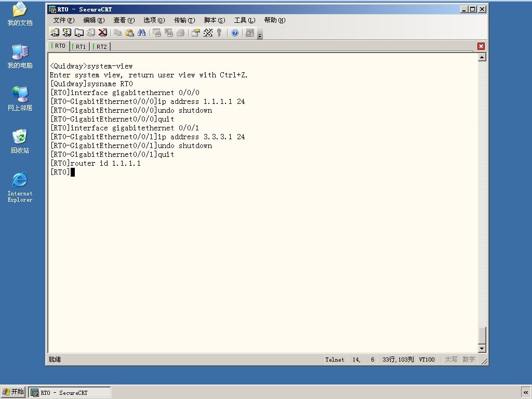Click the Quick Connect lightning icon
Image resolution: width=532 pixels, height=399 pixels.
[x=67, y=33]
